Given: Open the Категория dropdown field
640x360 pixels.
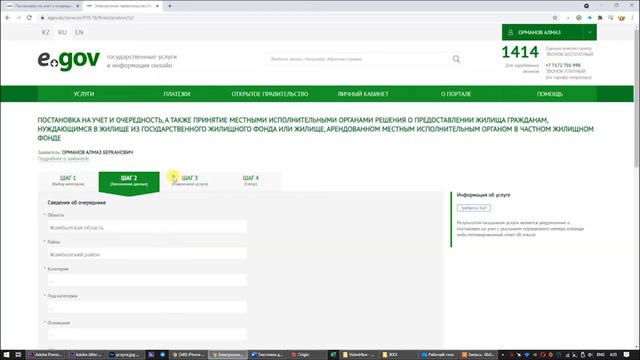Looking at the screenshot, I should tap(147, 281).
